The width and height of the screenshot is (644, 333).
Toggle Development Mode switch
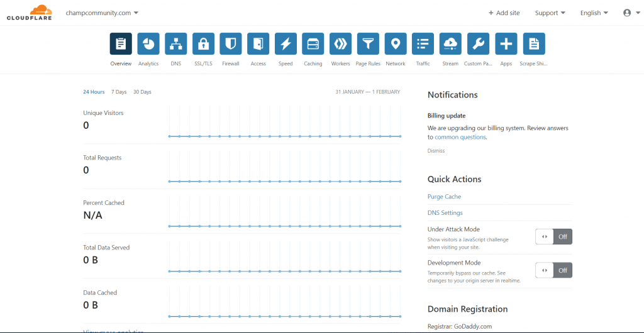[x=553, y=270]
